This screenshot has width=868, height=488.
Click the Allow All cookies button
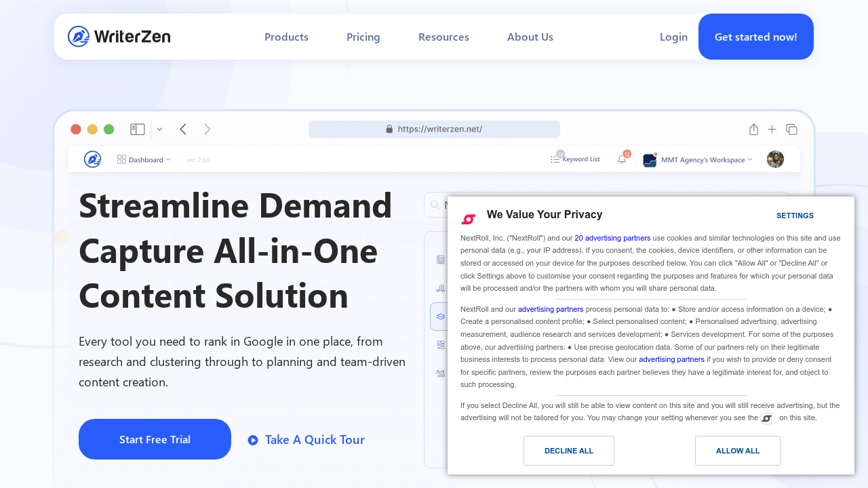pyautogui.click(x=737, y=451)
